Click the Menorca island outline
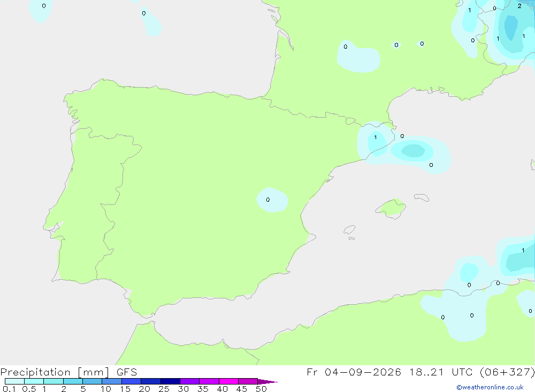535x392 pixels. point(422,197)
